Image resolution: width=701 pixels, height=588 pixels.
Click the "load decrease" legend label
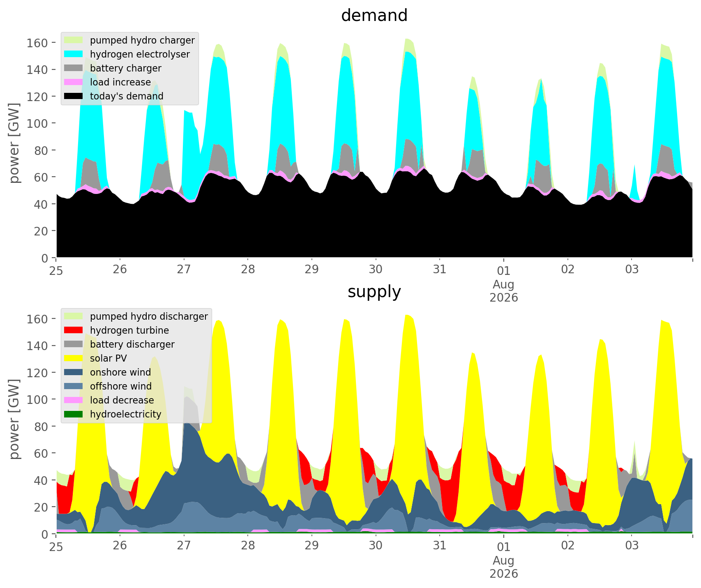pyautogui.click(x=122, y=400)
